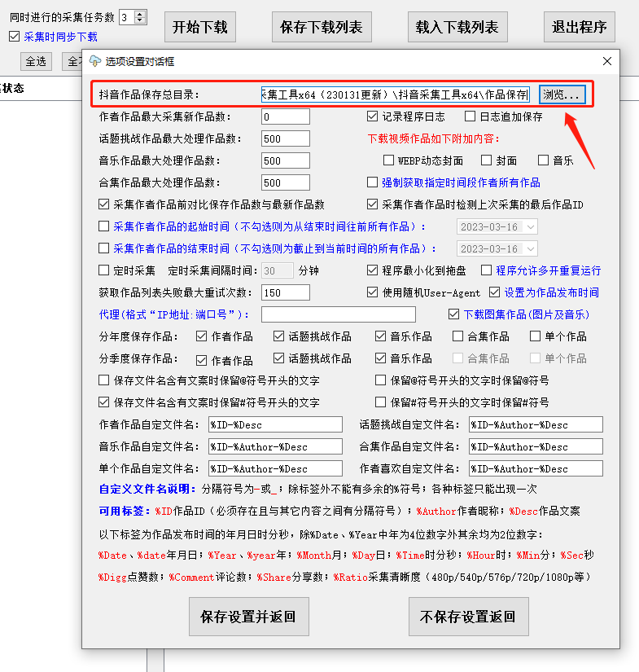Toggle 采集时同步下载 checkbox in main window
Viewport: 639px width, 672px height.
[x=14, y=37]
